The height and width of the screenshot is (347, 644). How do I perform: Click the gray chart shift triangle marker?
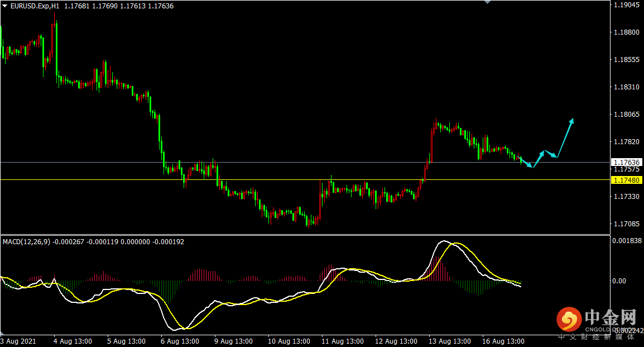click(x=488, y=2)
